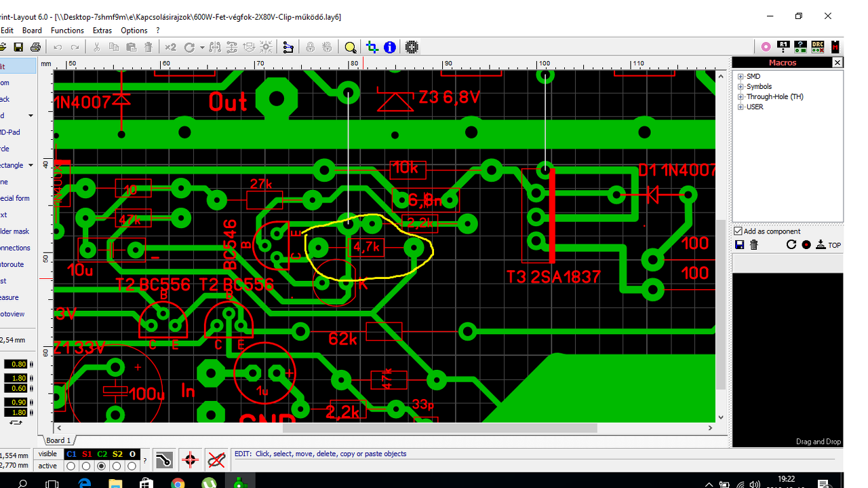Click the Print toolbar icon

pos(35,48)
